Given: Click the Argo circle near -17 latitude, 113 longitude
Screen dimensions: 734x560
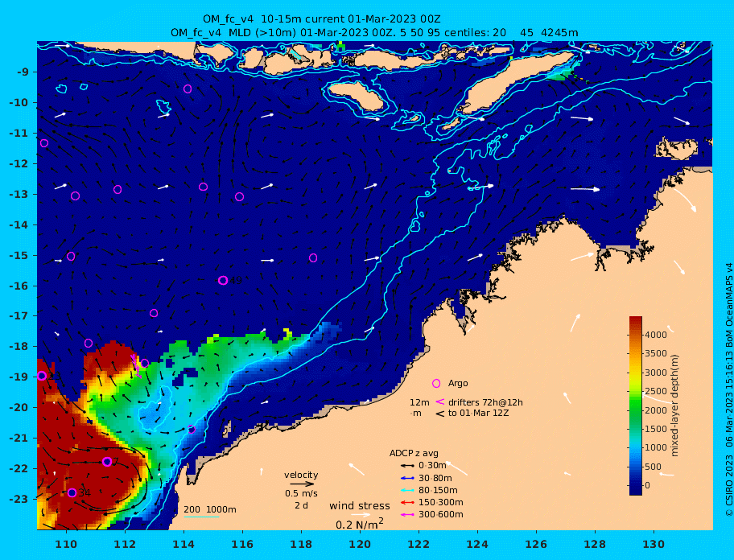Looking at the screenshot, I should 154,313.
